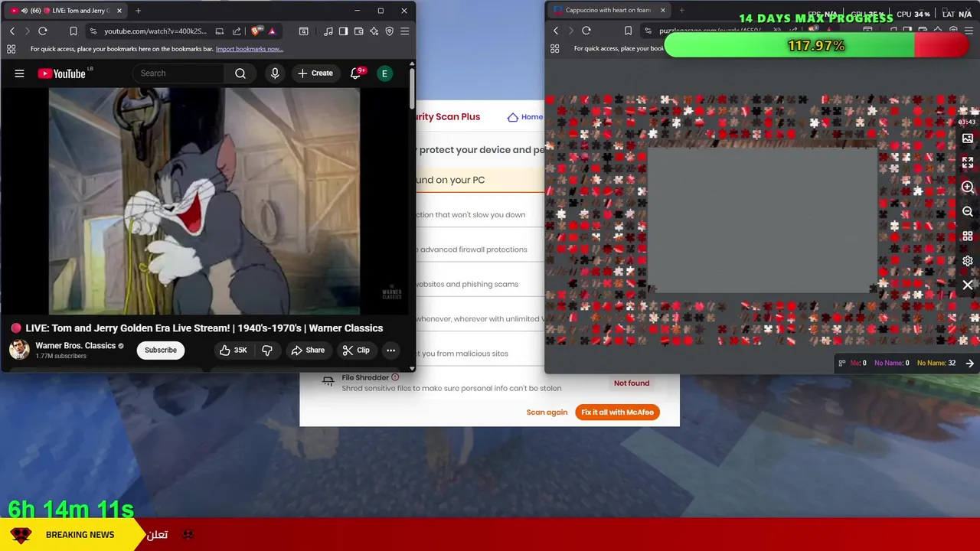Create a Clip of the video
Viewport: 980px width, 551px height.
coord(356,350)
